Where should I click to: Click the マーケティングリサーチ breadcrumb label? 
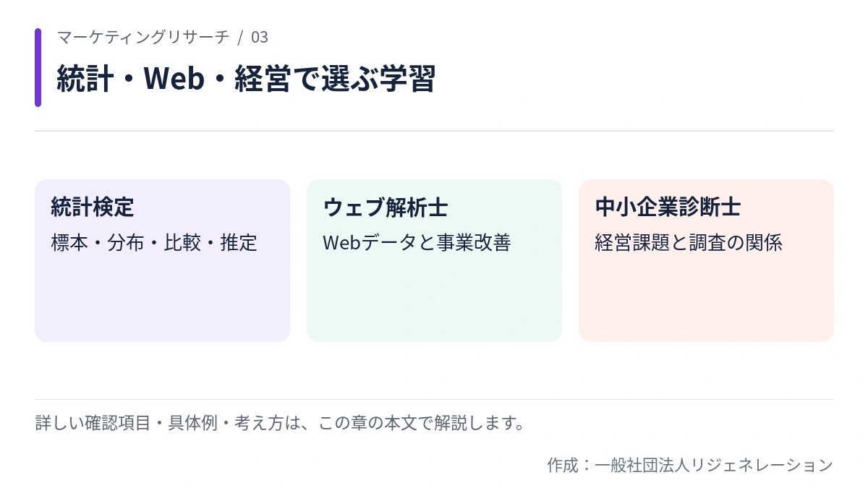click(x=143, y=37)
